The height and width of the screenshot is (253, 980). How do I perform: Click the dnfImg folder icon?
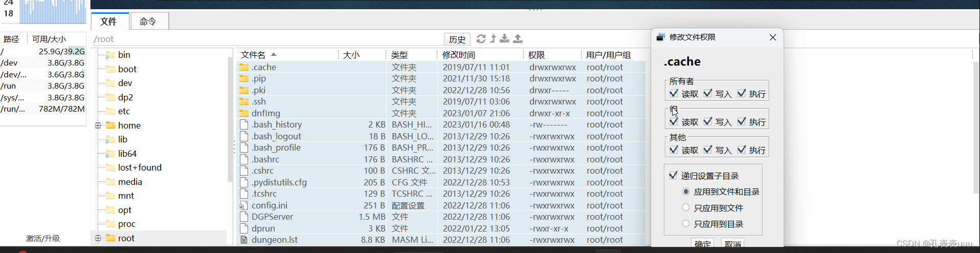tap(244, 113)
